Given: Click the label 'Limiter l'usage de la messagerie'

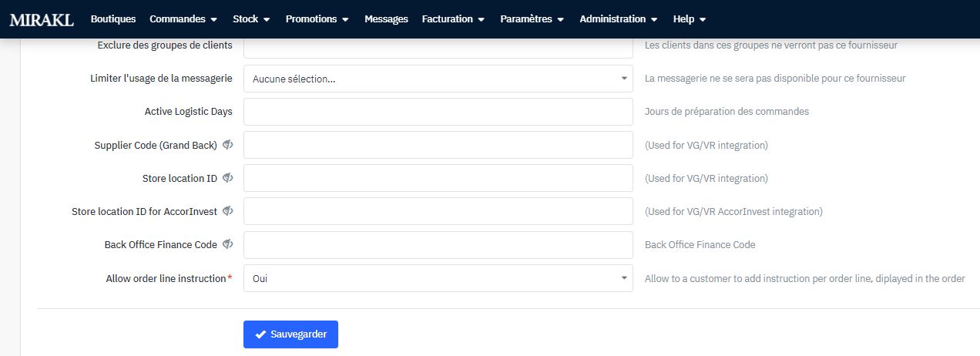Looking at the screenshot, I should [x=162, y=79].
